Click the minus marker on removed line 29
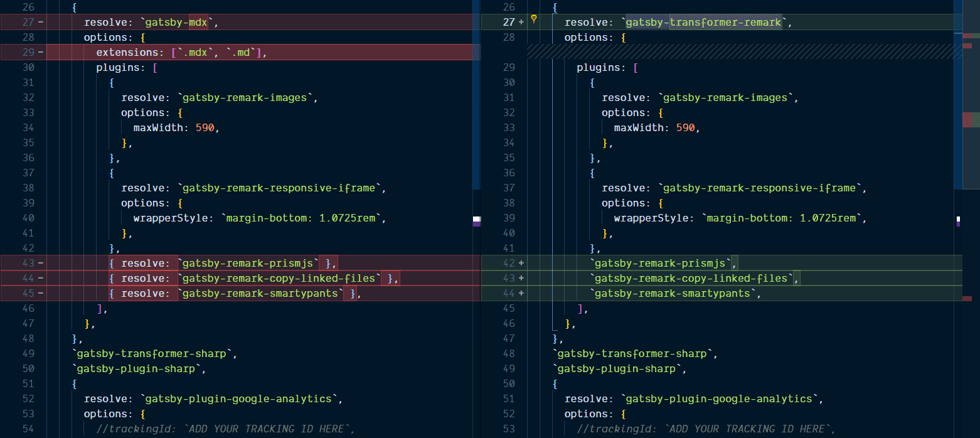Image resolution: width=980 pixels, height=438 pixels. coord(41,53)
